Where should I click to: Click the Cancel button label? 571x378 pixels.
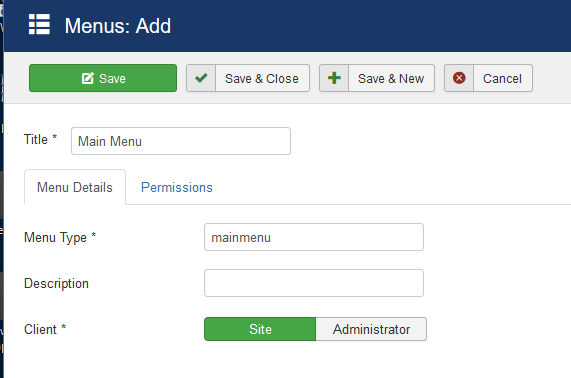click(502, 78)
